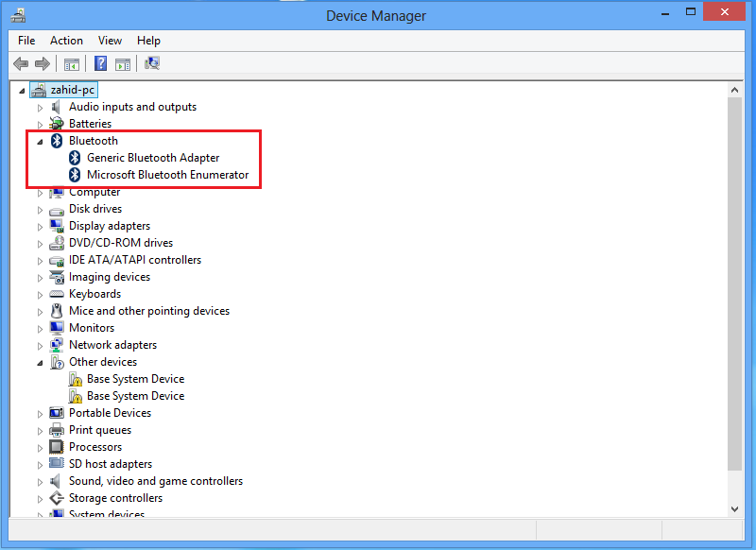Click the Show/Hide Console Tree toolbar icon

72,63
